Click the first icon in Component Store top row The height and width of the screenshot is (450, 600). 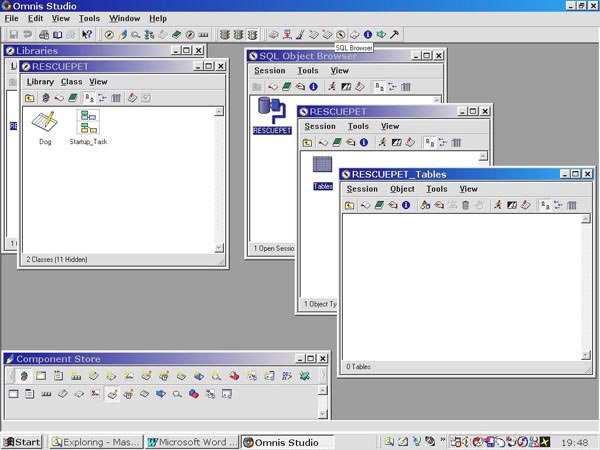pos(24,376)
